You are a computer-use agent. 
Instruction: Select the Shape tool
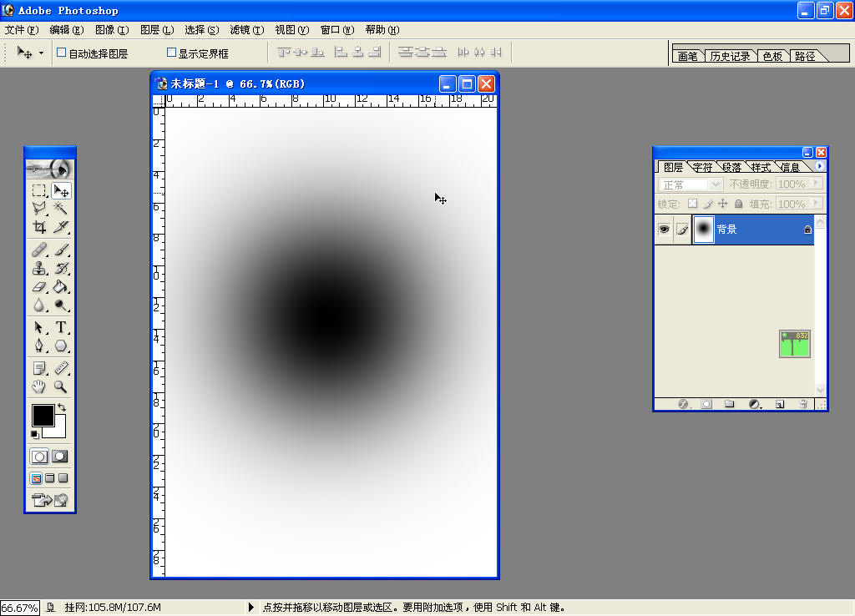pyautogui.click(x=61, y=346)
